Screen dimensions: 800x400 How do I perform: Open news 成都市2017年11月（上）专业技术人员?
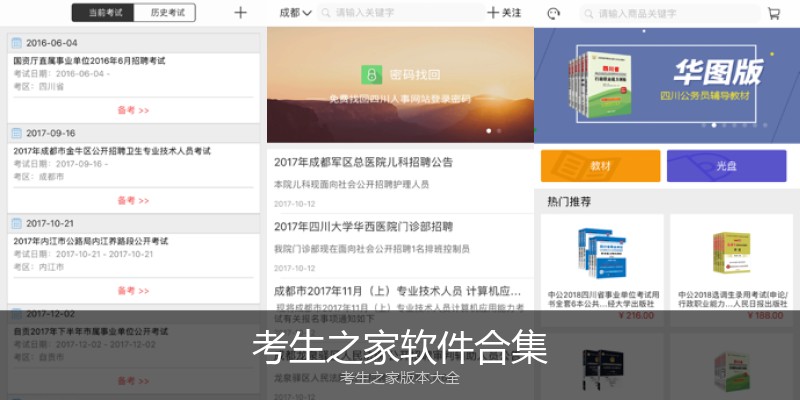click(x=397, y=292)
